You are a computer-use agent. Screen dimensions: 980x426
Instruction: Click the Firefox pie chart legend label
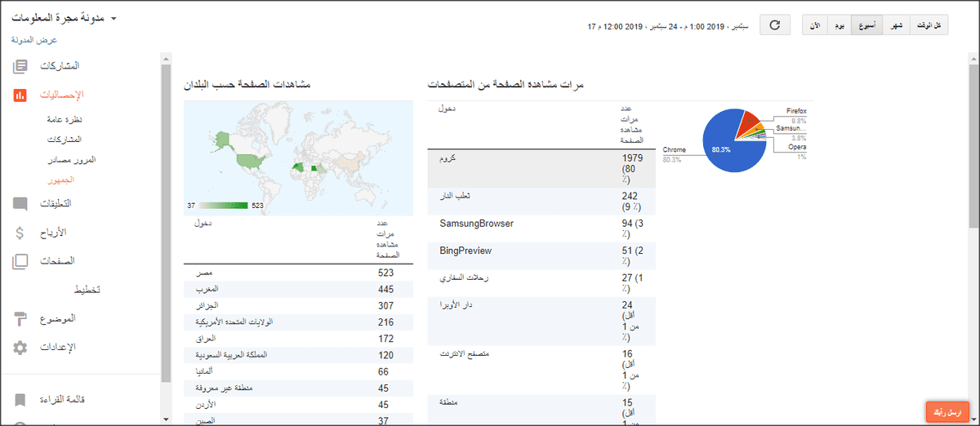[796, 109]
